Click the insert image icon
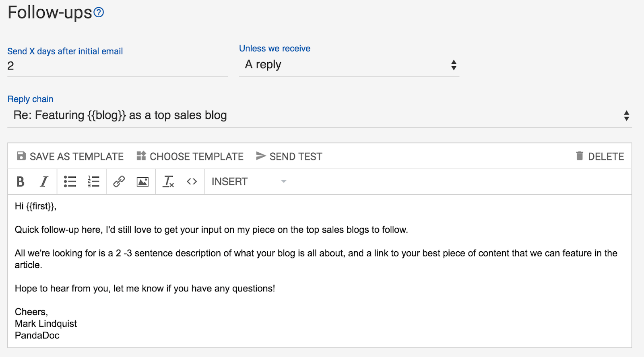644x357 pixels. [142, 182]
